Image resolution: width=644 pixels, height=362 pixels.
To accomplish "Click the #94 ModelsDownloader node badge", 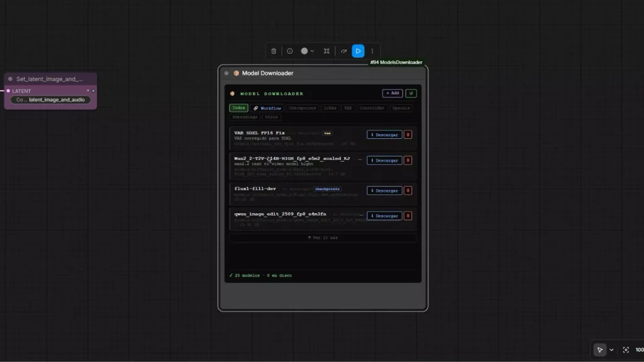I will [x=396, y=62].
